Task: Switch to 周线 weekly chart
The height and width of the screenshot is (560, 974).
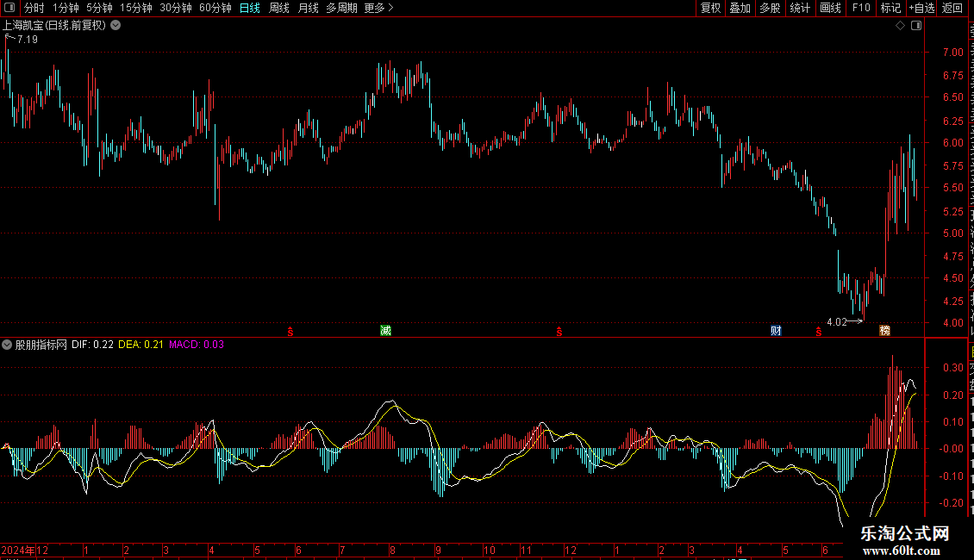Action: 279,8
